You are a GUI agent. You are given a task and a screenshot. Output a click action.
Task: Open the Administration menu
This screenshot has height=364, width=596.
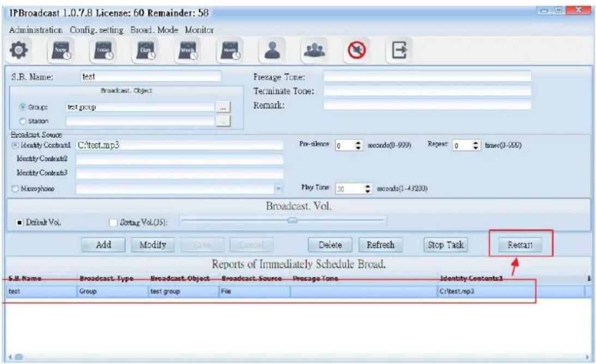[x=36, y=29]
